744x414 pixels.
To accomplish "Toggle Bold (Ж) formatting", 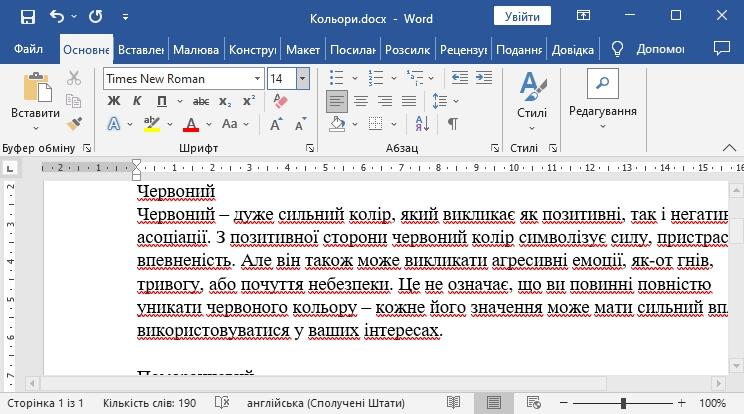I will (x=114, y=101).
